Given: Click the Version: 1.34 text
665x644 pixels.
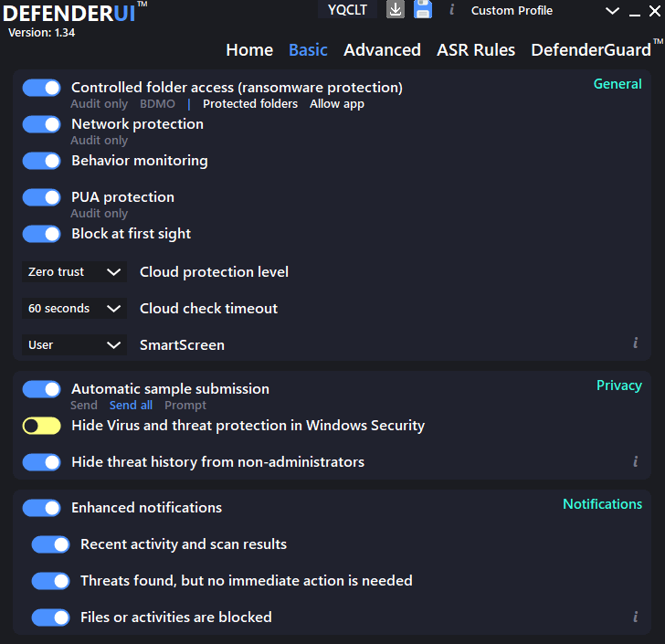Looking at the screenshot, I should [42, 33].
